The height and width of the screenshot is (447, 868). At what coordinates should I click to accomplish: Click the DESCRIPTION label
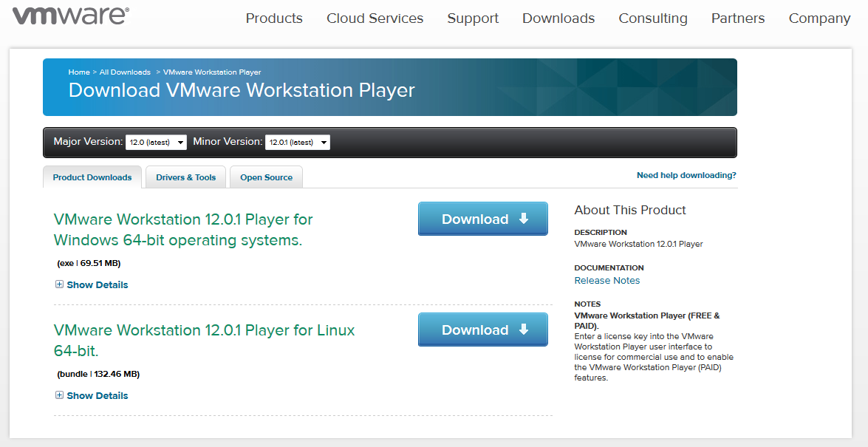(x=601, y=232)
